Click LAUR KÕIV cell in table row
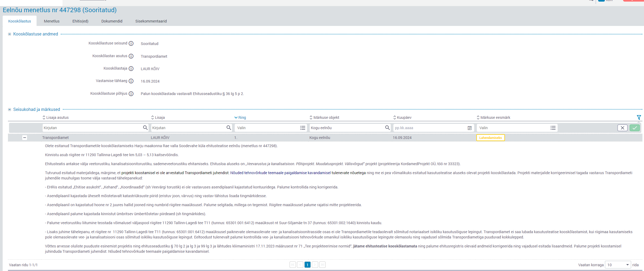The height and width of the screenshot is (271, 644). pos(160,138)
